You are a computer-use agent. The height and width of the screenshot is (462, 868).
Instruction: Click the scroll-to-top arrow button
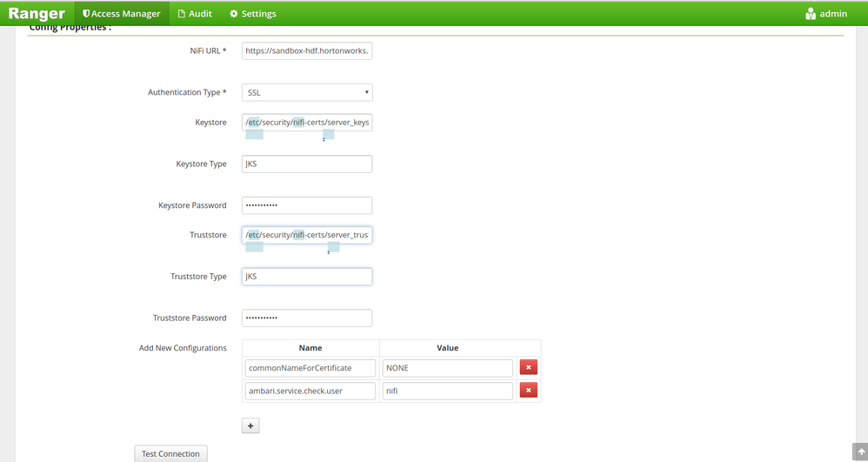click(860, 452)
